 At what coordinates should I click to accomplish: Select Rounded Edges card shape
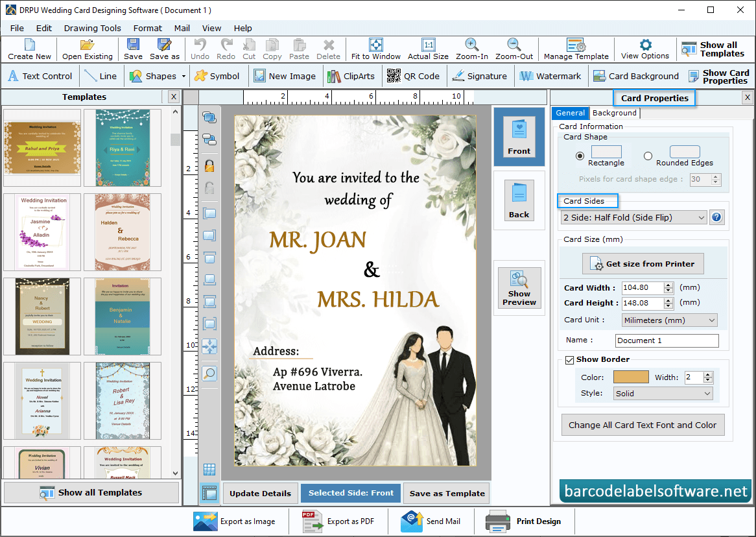click(x=648, y=156)
